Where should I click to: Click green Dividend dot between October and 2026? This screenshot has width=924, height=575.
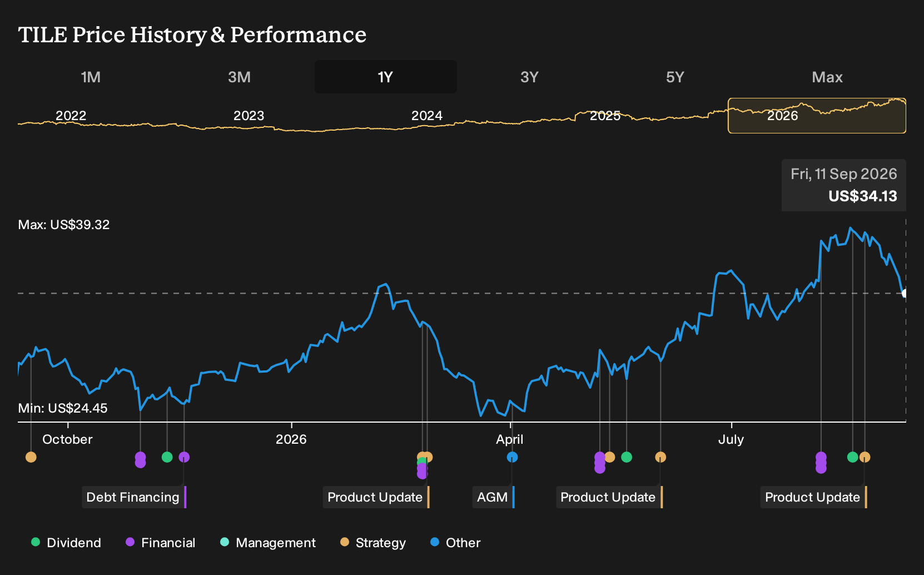167,457
